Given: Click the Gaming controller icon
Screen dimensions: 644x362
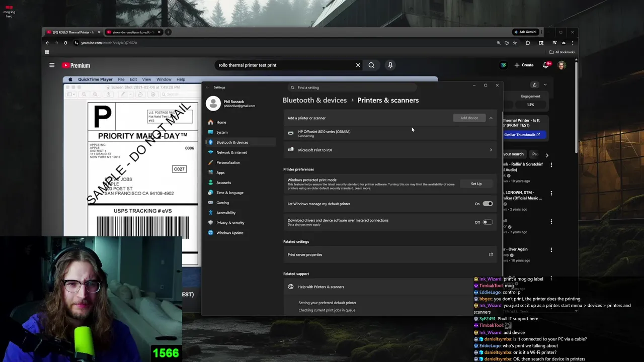Looking at the screenshot, I should pos(211,203).
